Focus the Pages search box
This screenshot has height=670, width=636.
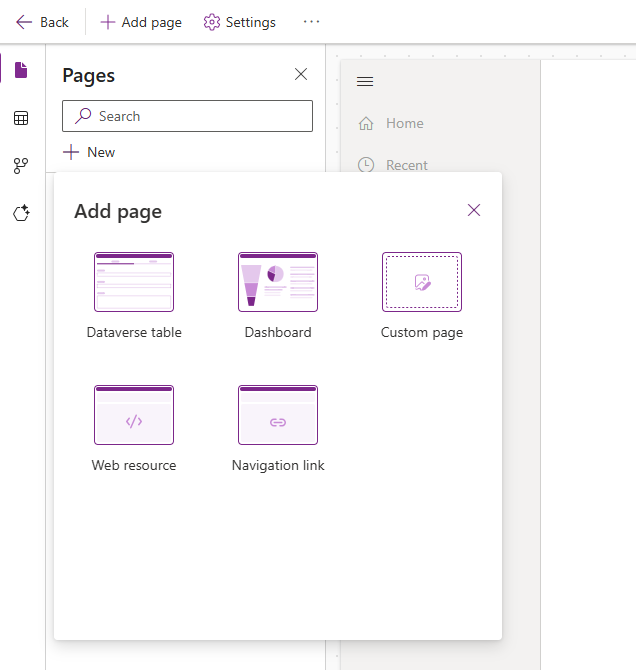point(187,116)
